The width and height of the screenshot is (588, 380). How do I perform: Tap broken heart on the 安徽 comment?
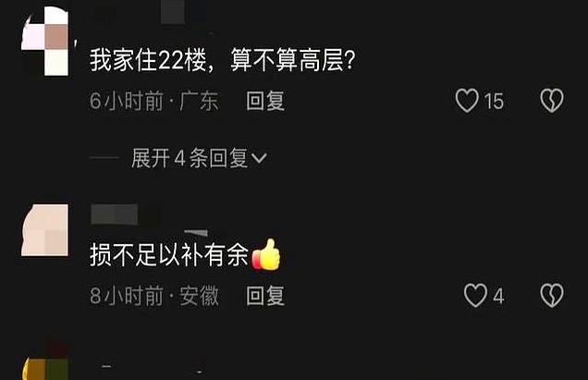552,296
